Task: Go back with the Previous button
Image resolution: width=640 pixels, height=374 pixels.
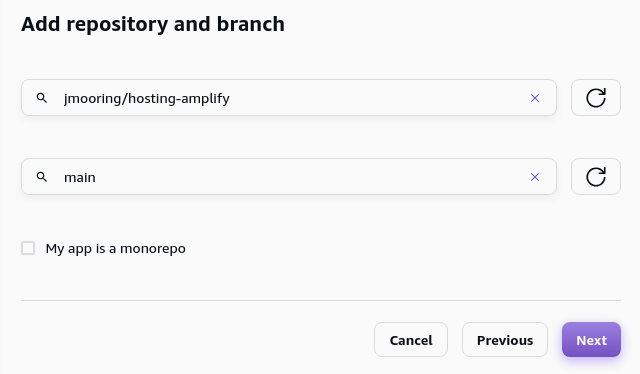Action: tap(505, 340)
